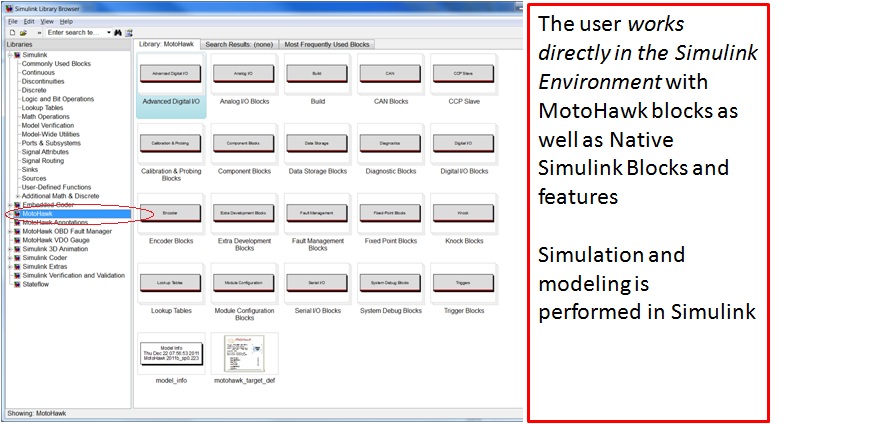Switch to the Library: MotoHawk tab
This screenshot has width=873, height=424.
pos(166,44)
